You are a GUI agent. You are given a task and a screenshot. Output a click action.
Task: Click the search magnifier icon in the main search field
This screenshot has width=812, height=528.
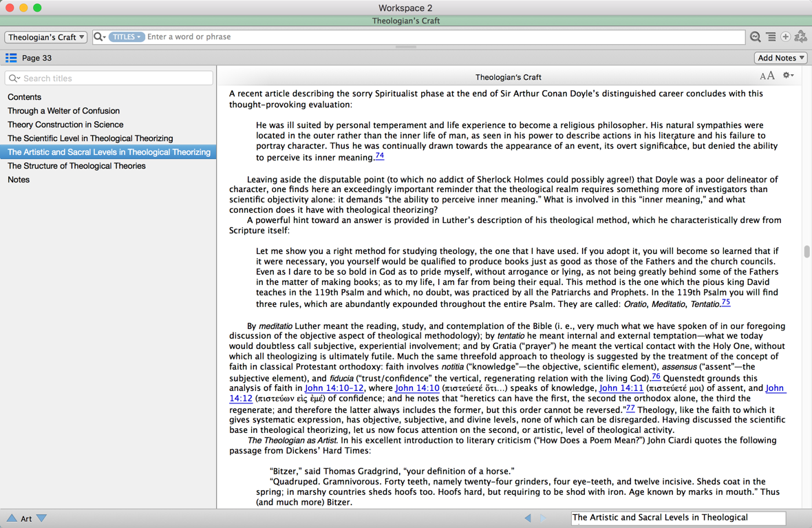click(x=99, y=36)
